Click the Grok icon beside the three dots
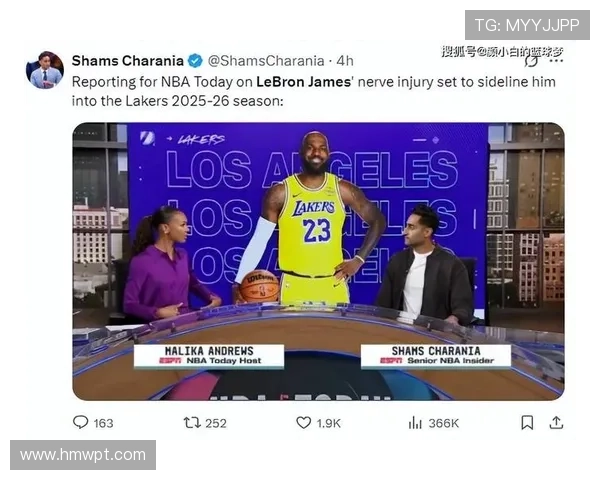Viewport: 600px width, 480px height. (531, 60)
